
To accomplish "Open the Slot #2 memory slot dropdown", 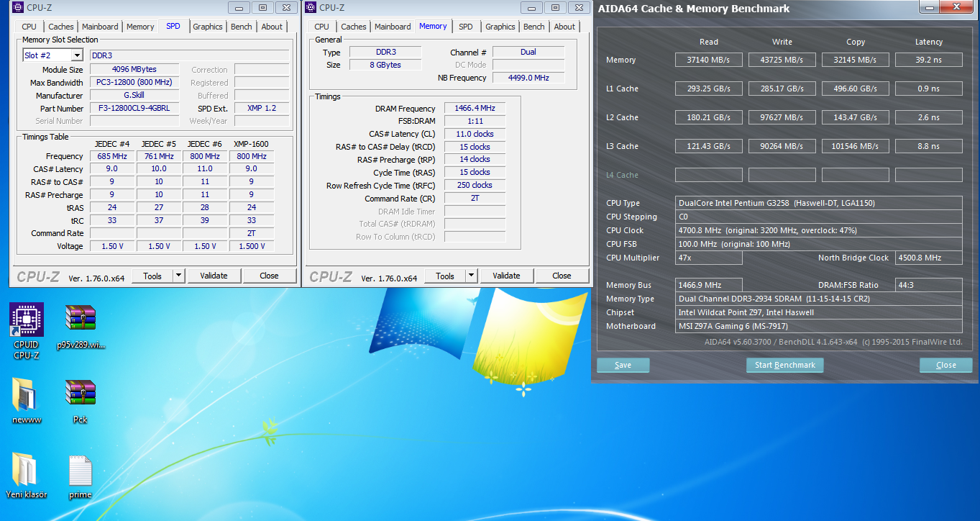I will 52,55.
